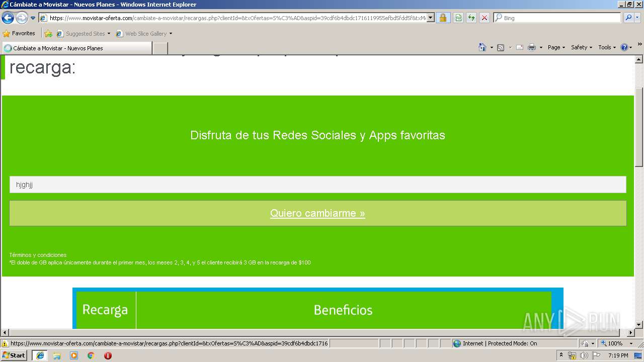The width and height of the screenshot is (644, 362).
Task: Expand the address bar autocomplete dropdown
Action: tap(431, 18)
